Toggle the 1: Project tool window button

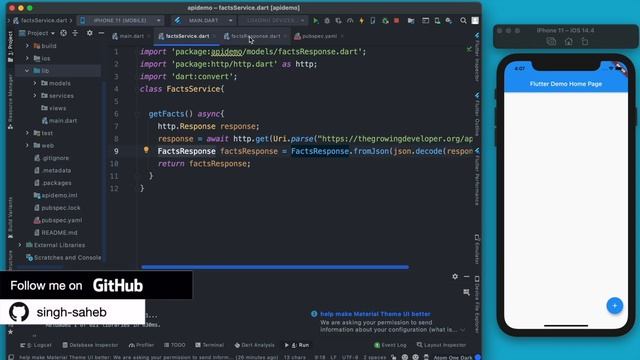pos(11,47)
